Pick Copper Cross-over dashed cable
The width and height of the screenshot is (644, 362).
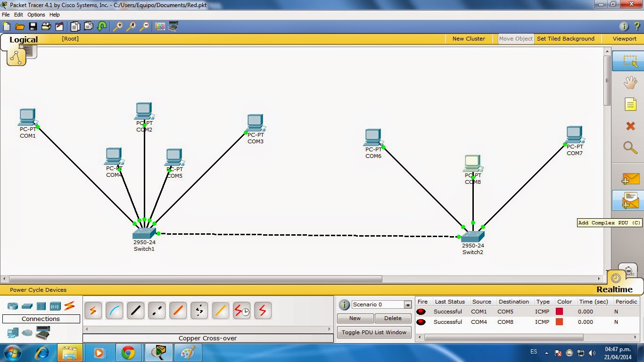click(x=157, y=311)
